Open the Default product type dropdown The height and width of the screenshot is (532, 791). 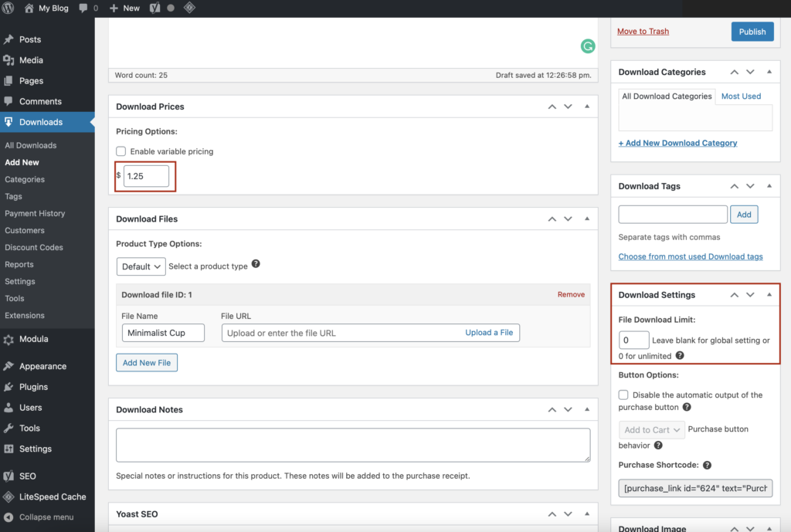pyautogui.click(x=141, y=266)
